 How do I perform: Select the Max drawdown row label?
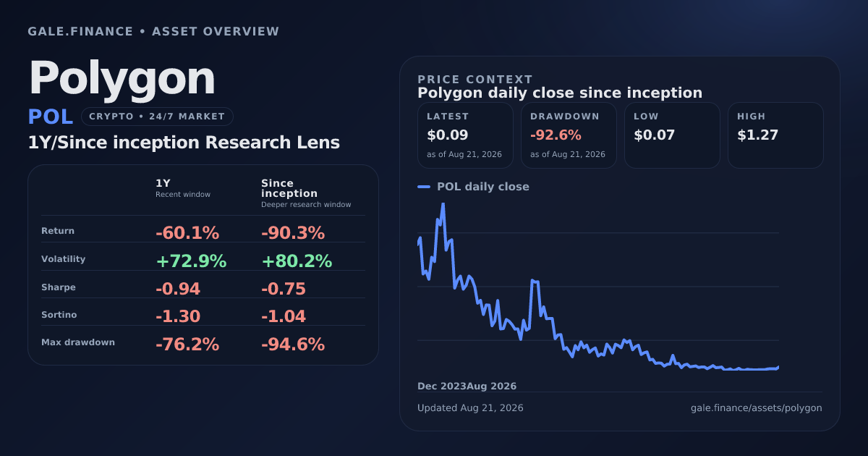coord(78,342)
